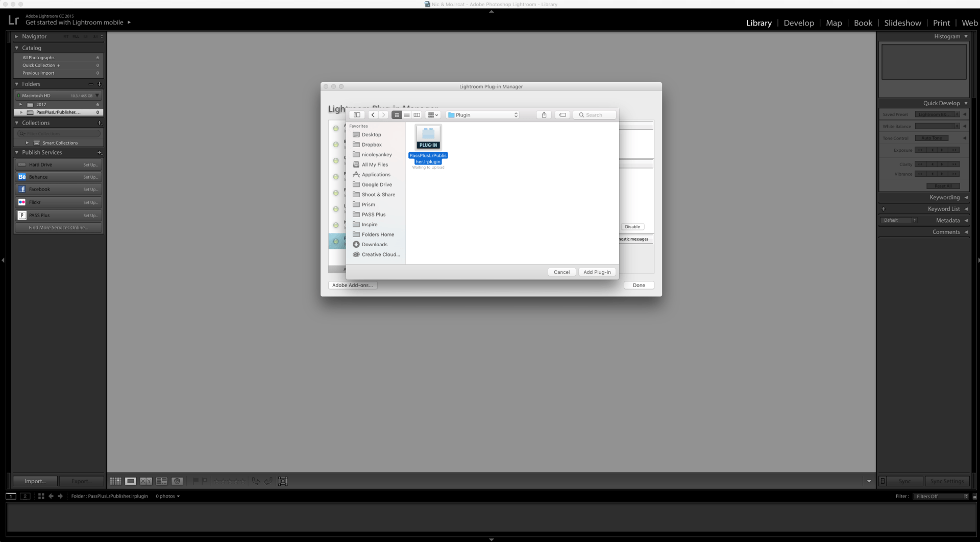Open Compare view (X|Y) in toolbar
Image resolution: width=980 pixels, height=542 pixels.
click(146, 481)
